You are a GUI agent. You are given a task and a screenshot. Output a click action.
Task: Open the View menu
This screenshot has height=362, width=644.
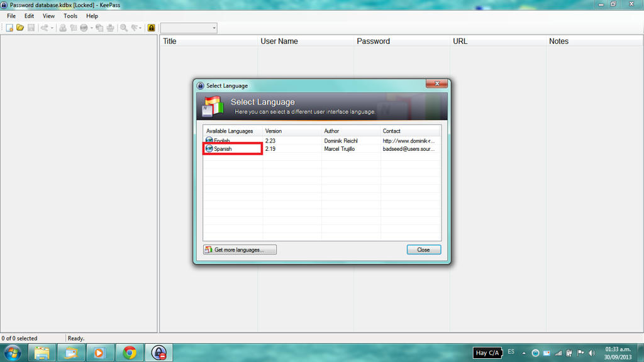coord(48,16)
